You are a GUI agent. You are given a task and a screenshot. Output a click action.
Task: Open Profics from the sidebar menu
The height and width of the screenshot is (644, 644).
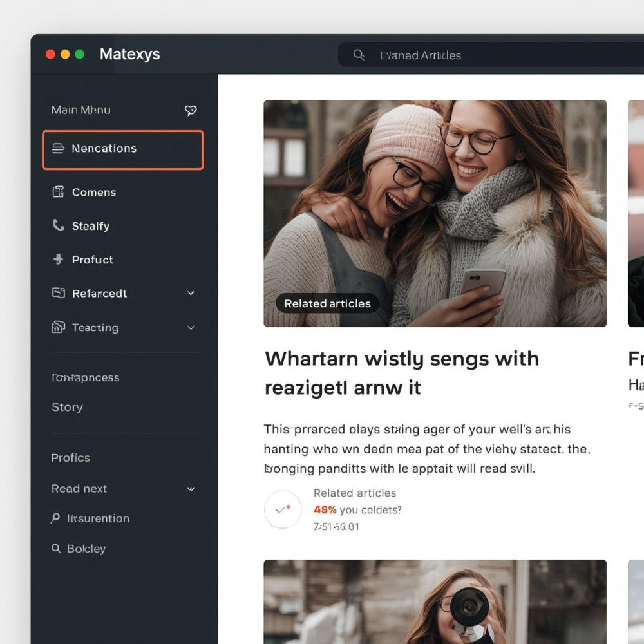[x=71, y=458]
